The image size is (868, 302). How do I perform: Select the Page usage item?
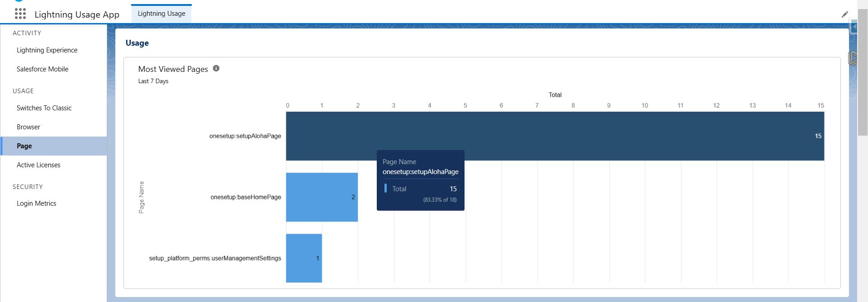53,146
